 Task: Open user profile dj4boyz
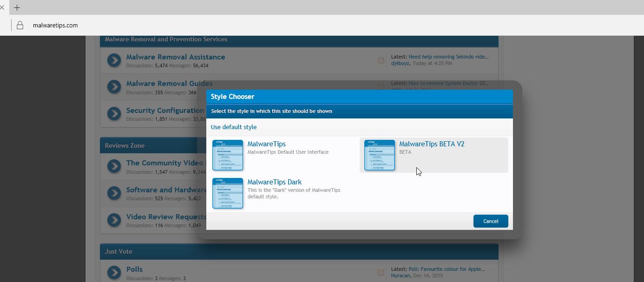coord(400,63)
